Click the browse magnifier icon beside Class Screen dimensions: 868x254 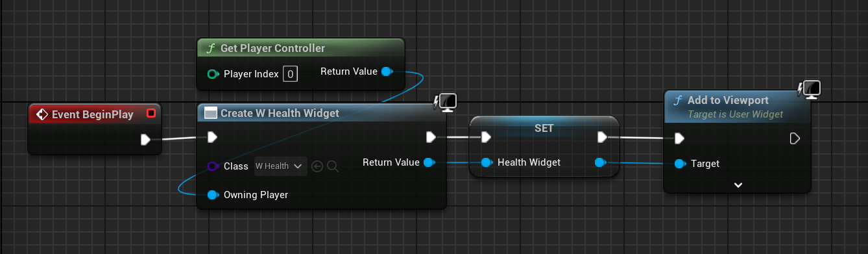pos(333,166)
